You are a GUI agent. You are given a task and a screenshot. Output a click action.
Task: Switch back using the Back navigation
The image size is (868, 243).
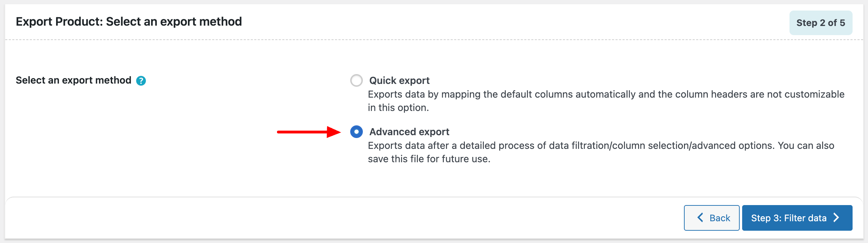click(712, 218)
